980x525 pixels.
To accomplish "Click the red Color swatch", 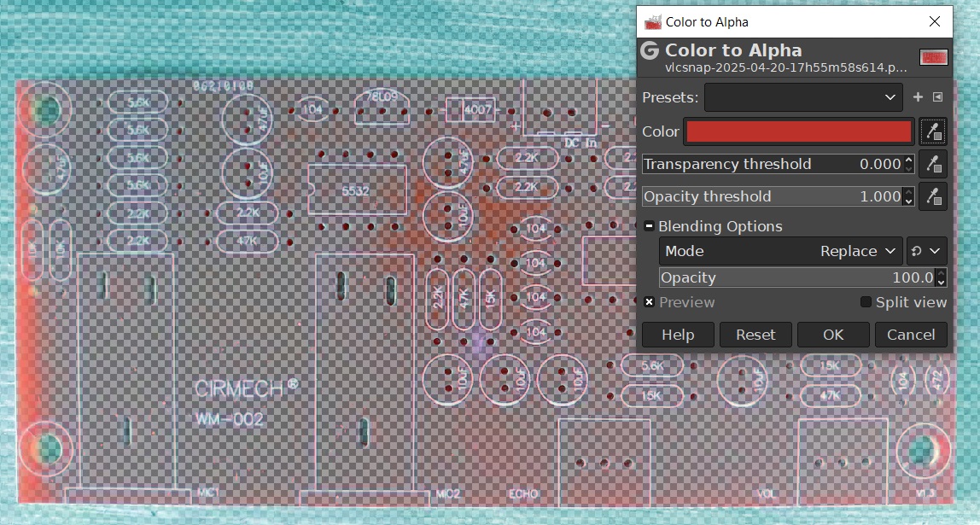I will point(798,131).
